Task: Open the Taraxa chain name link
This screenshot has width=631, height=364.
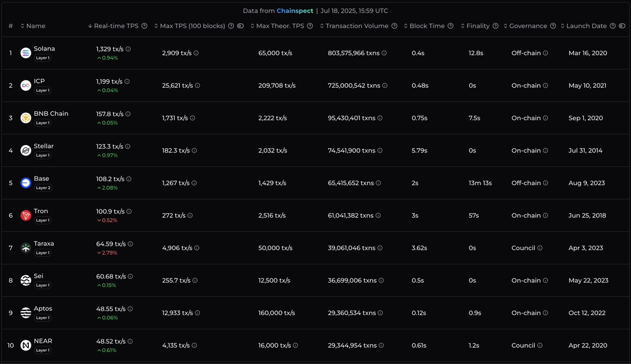Action: pos(44,244)
